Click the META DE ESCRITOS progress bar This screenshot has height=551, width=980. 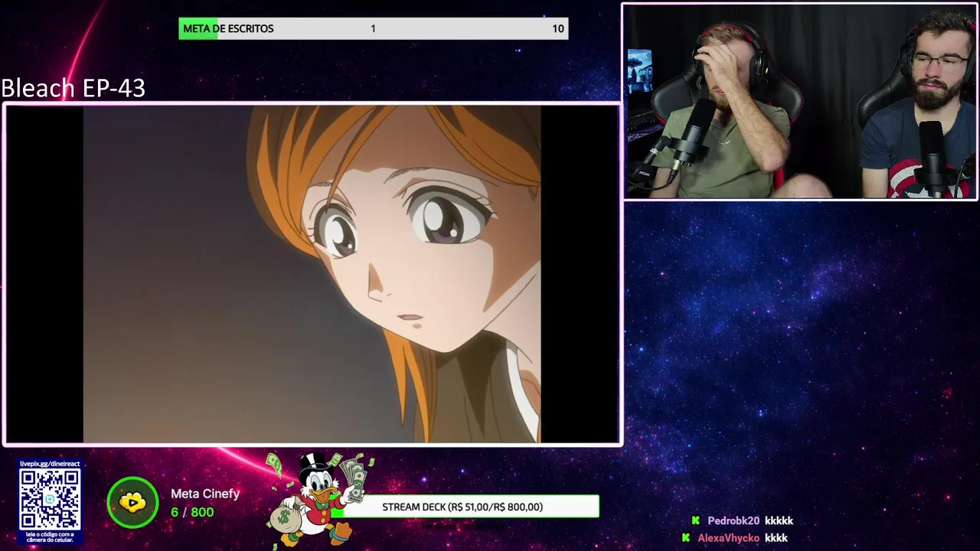374,28
